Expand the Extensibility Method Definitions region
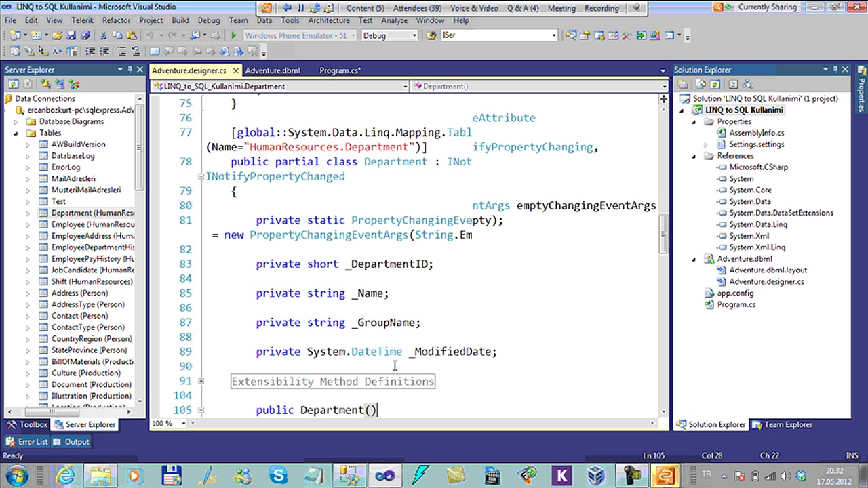This screenshot has width=868, height=488. (201, 381)
